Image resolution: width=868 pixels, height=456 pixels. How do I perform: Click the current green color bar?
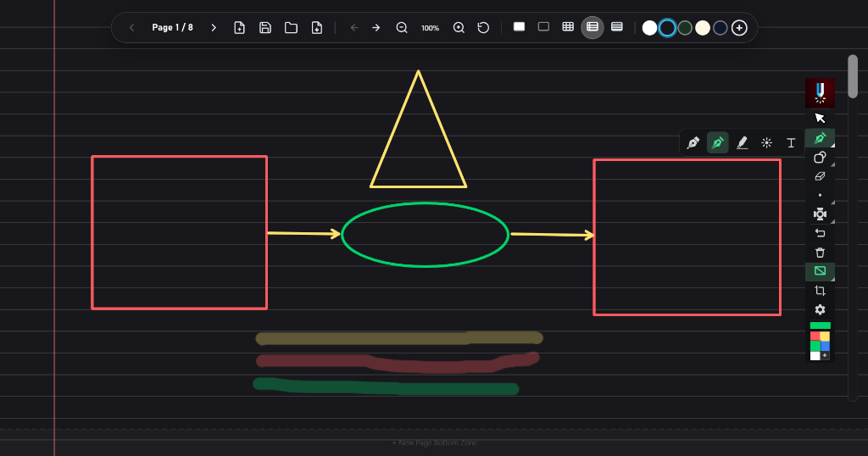(820, 325)
